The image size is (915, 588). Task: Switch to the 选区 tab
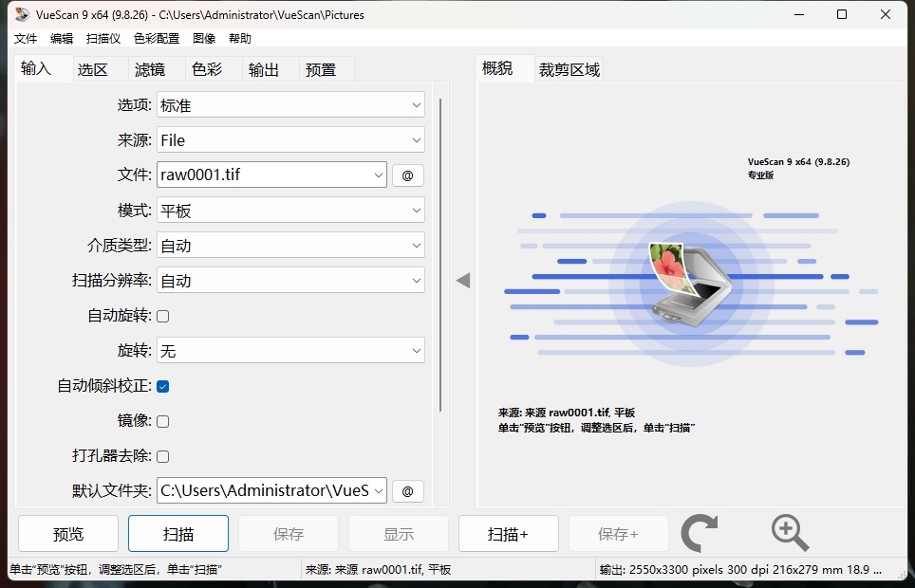click(100, 69)
